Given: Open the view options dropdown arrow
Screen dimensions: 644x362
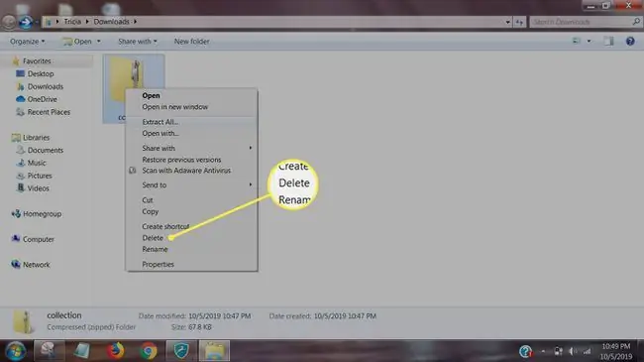Looking at the screenshot, I should pyautogui.click(x=589, y=41).
